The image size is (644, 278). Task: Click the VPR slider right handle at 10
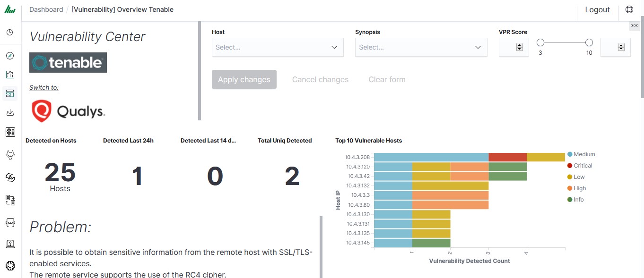(x=589, y=42)
